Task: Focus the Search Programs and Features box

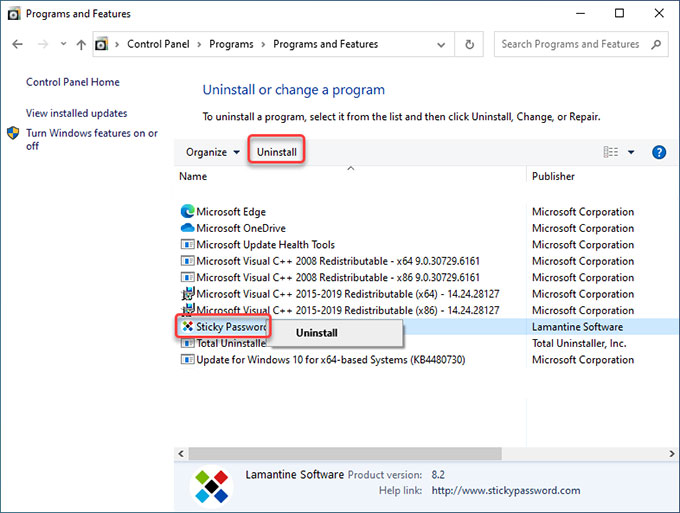Action: 581,44
